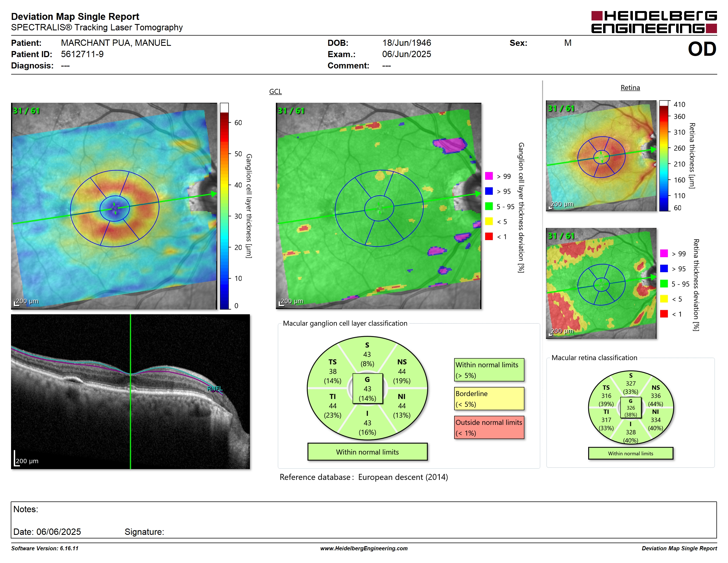Viewport: 728px width, 563px height.
Task: Click the blue '> 95' swatch in GCL deviation legend
Action: [489, 191]
